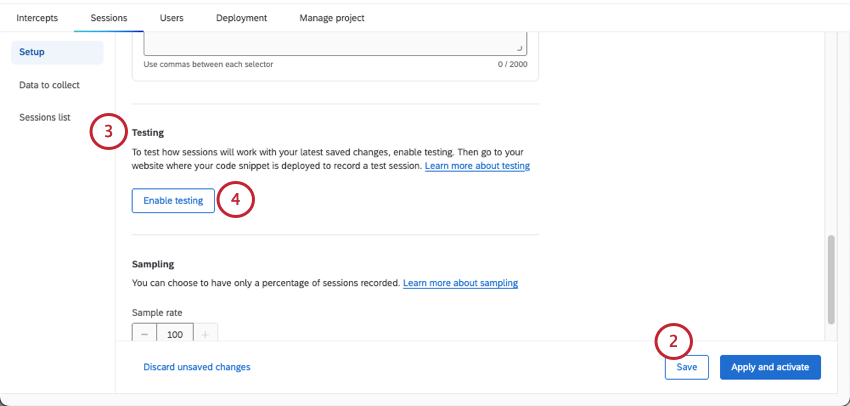Screen dimensions: 850x406
Task: Select Setup in the sidebar
Action: 32,51
